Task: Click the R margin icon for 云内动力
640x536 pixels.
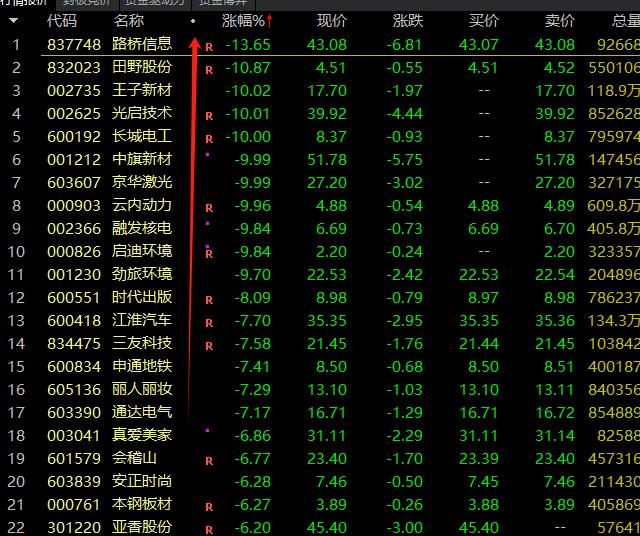Action: tap(209, 208)
